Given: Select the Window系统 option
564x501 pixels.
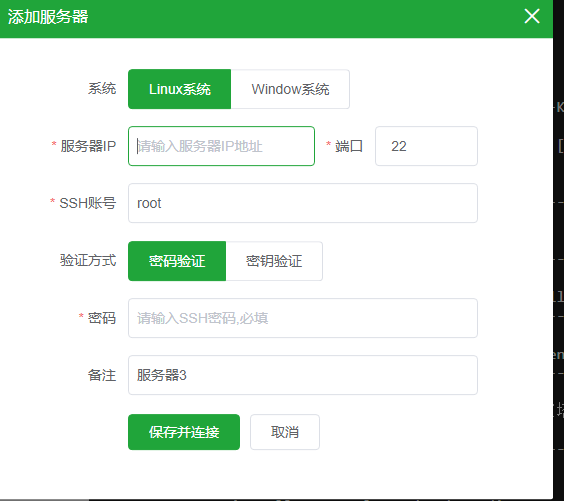Looking at the screenshot, I should (290, 89).
